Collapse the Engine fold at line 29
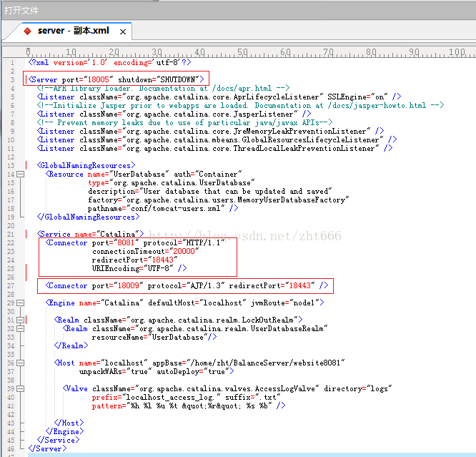Viewport: 476px width, 457px height. click(20, 303)
